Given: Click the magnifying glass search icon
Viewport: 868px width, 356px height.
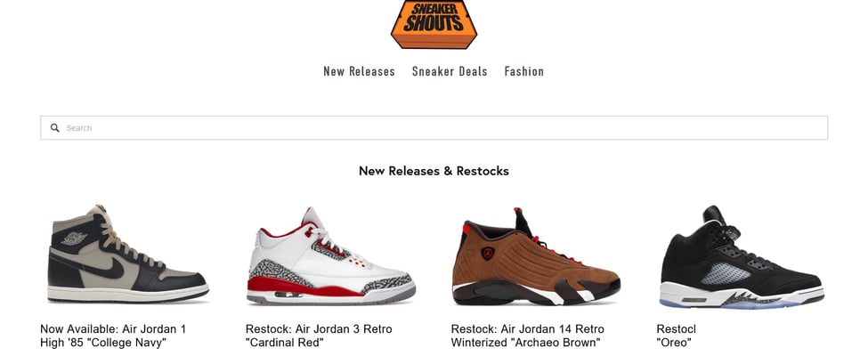Looking at the screenshot, I should pos(55,128).
